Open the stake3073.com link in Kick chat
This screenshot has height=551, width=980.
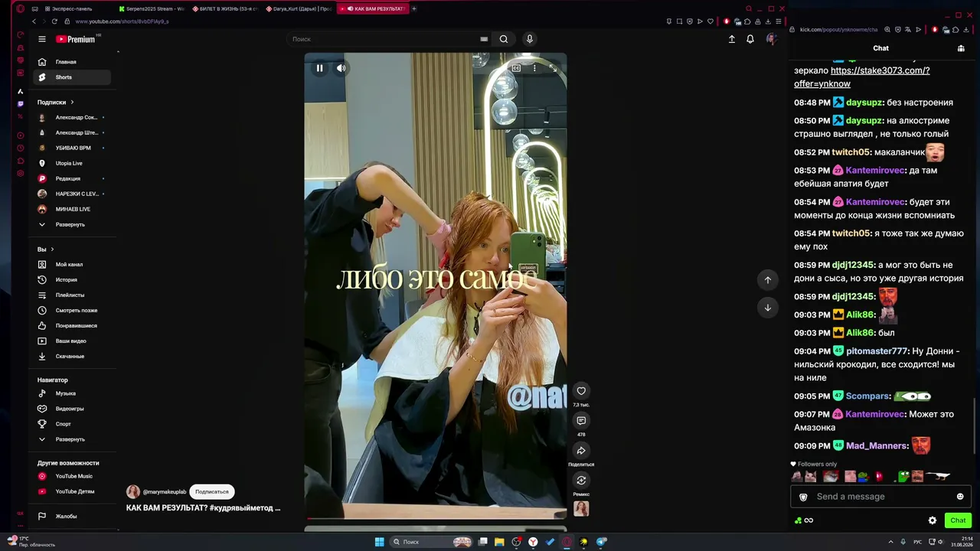click(862, 77)
